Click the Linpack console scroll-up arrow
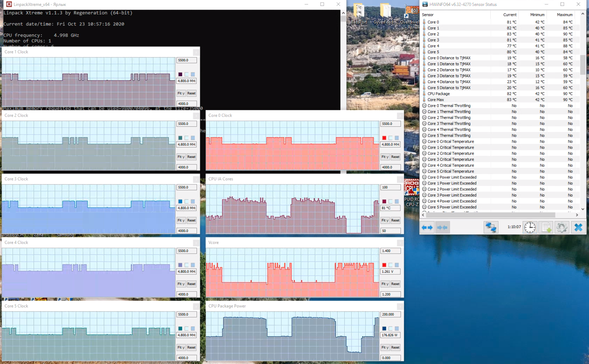 pyautogui.click(x=343, y=13)
